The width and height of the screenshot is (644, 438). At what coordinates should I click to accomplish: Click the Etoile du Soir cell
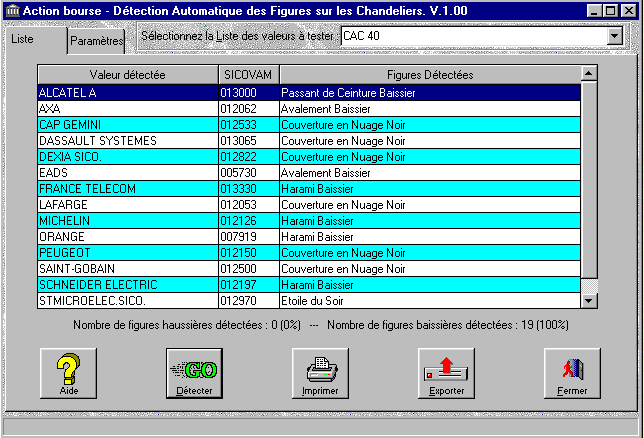coord(430,301)
